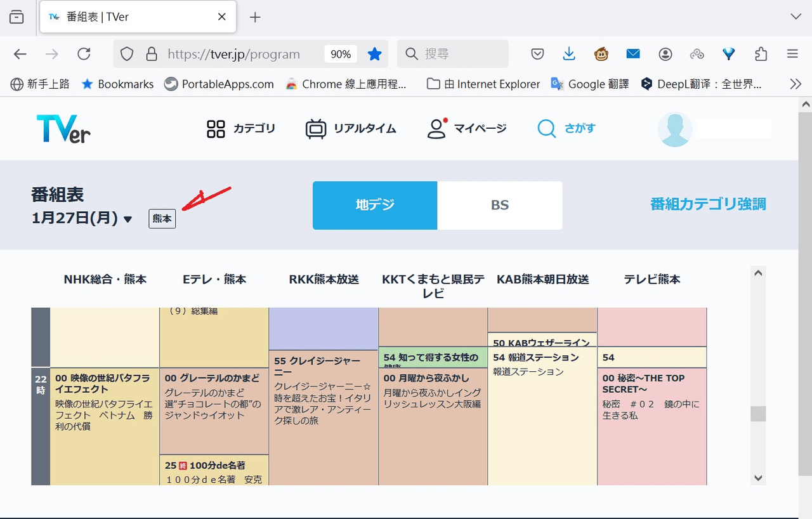Open the 新手上路 bookmark

click(40, 84)
